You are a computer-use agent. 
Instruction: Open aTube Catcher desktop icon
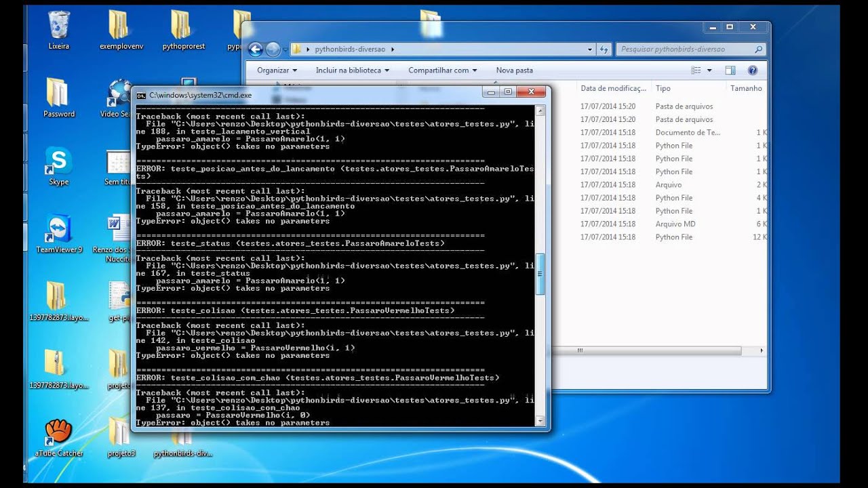click(x=59, y=437)
